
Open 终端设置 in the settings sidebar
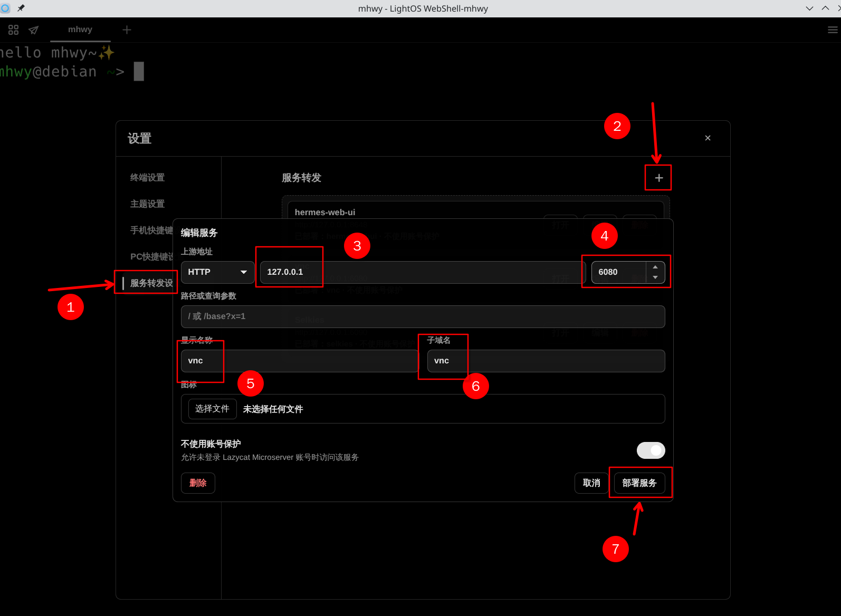[x=148, y=178]
